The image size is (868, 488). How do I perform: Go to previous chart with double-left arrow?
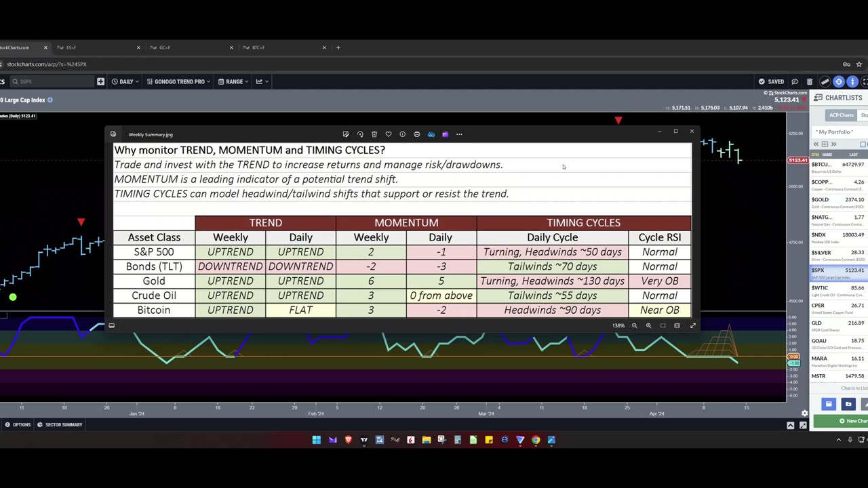[816, 144]
